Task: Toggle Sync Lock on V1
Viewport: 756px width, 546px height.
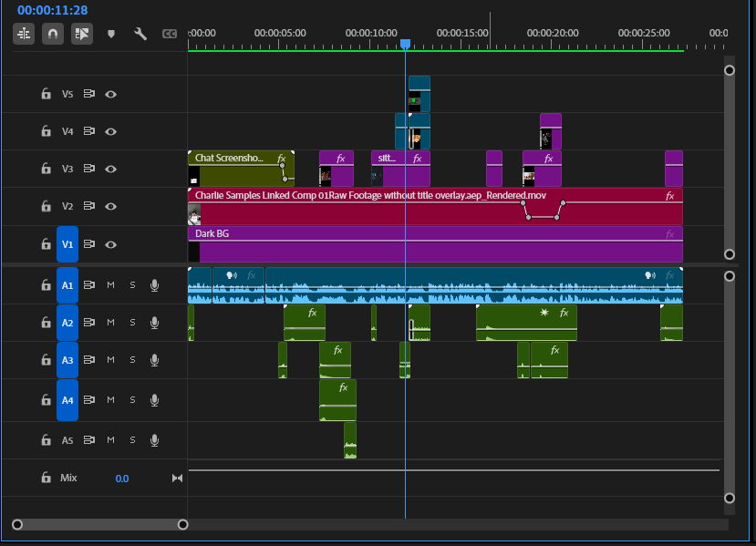Action: 89,244
